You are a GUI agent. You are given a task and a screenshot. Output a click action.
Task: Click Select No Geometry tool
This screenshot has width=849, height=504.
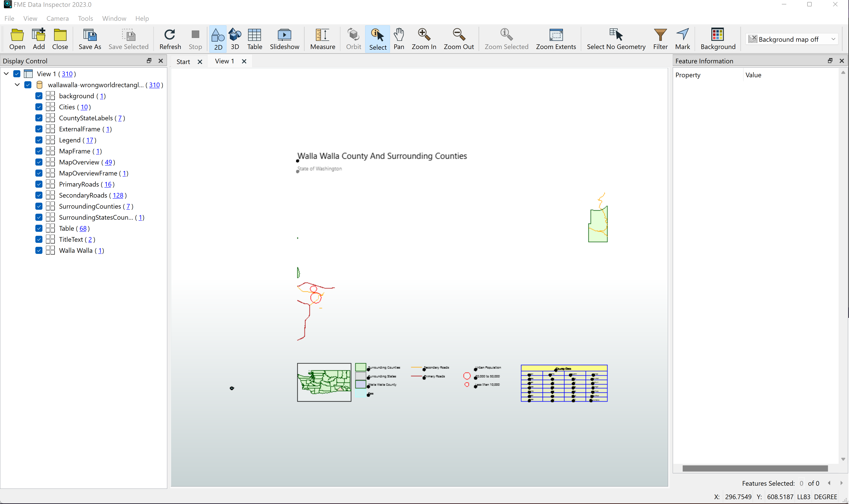tap(616, 39)
